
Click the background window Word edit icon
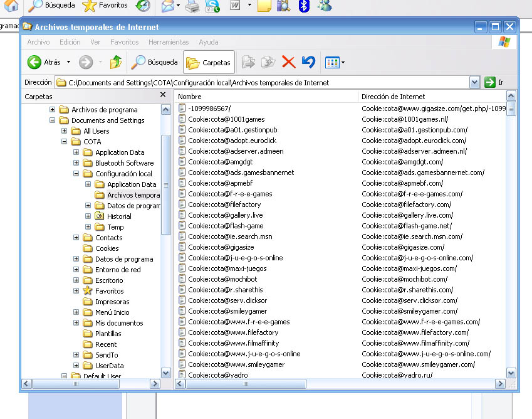(x=235, y=5)
